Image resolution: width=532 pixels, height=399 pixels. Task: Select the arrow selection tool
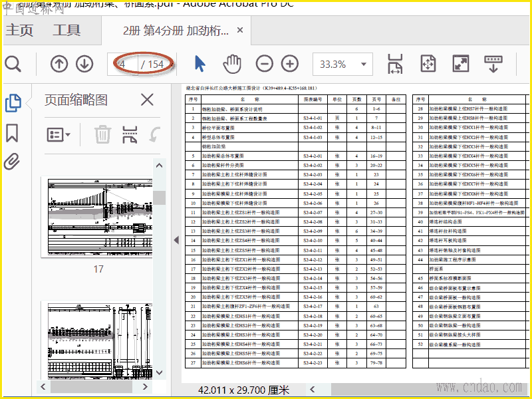tap(200, 64)
